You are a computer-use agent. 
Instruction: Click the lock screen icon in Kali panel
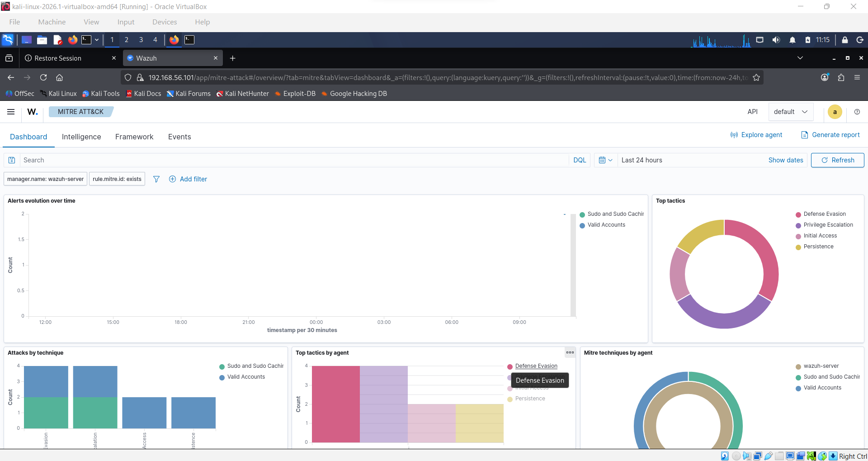tap(844, 40)
